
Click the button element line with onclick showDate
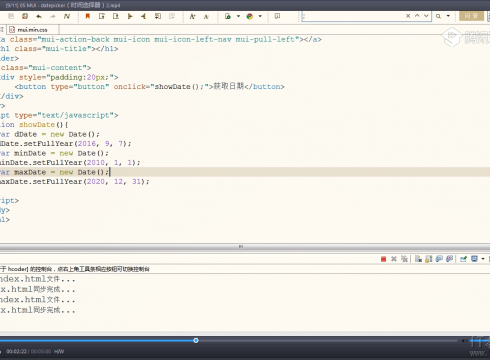(149, 87)
